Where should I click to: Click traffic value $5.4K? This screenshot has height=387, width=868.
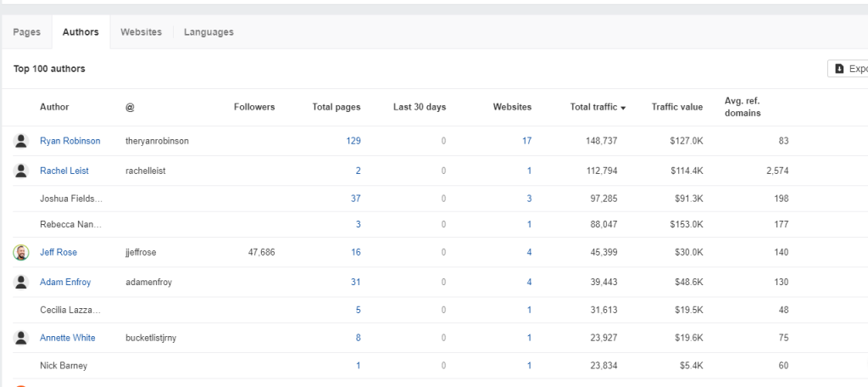click(x=691, y=366)
